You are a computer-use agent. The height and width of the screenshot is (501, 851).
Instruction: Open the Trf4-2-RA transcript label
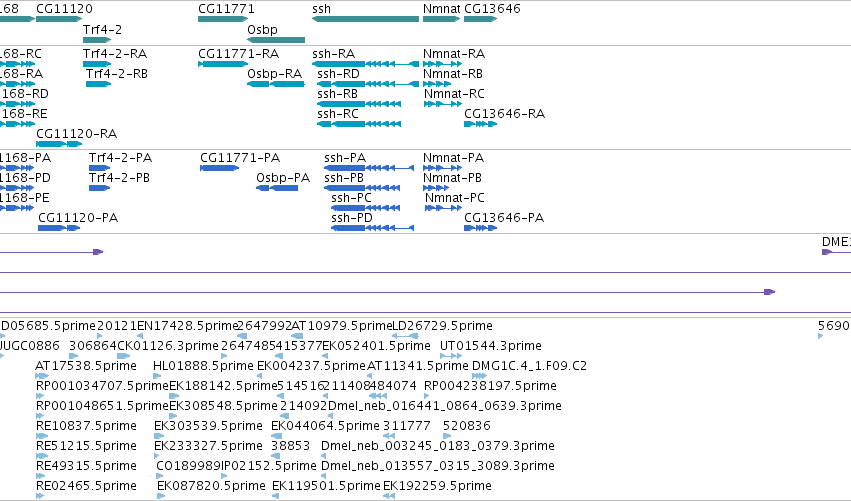click(115, 54)
